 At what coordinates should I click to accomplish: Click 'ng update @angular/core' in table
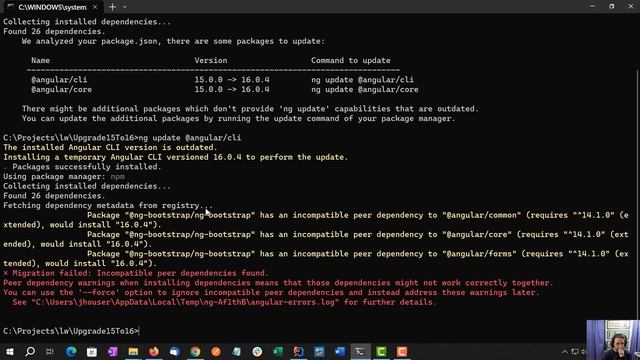364,89
